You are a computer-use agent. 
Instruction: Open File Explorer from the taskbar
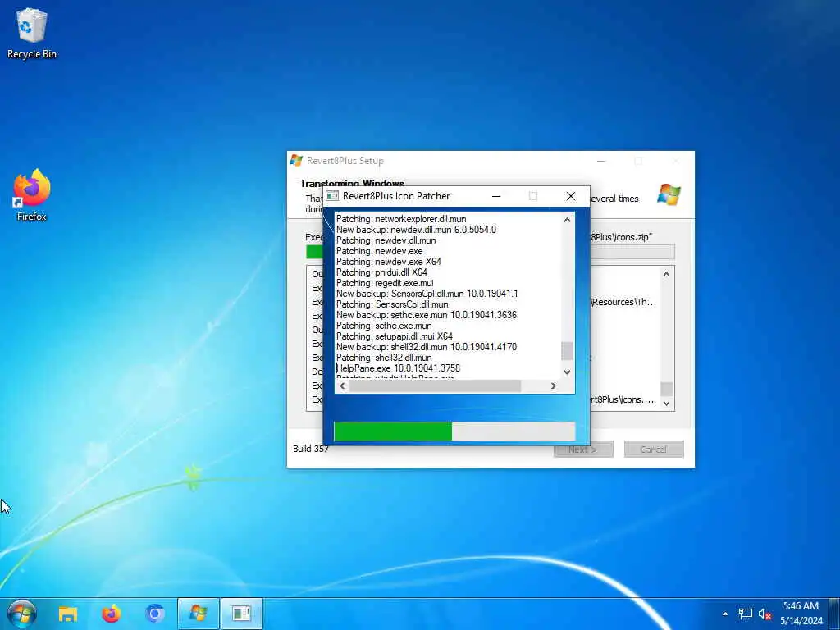68,614
